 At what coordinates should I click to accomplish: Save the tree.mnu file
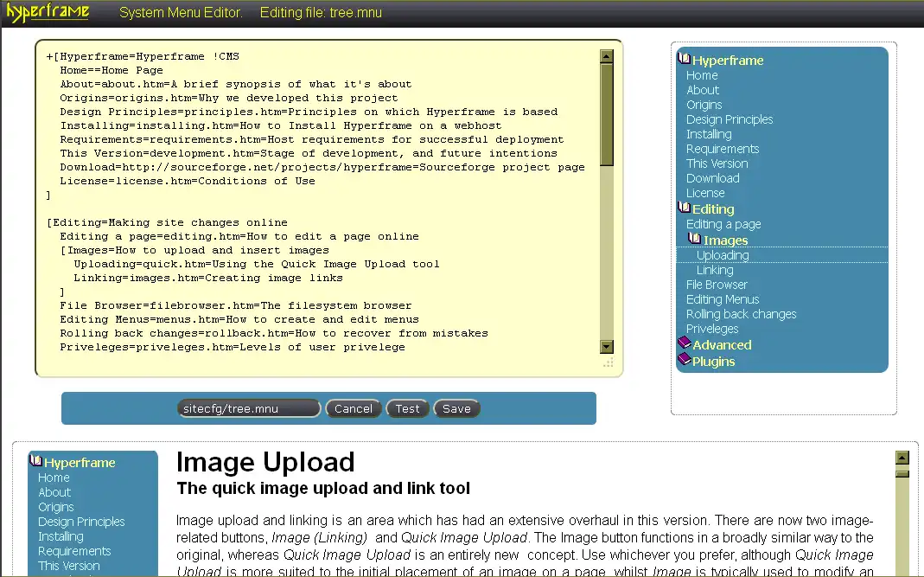click(456, 409)
